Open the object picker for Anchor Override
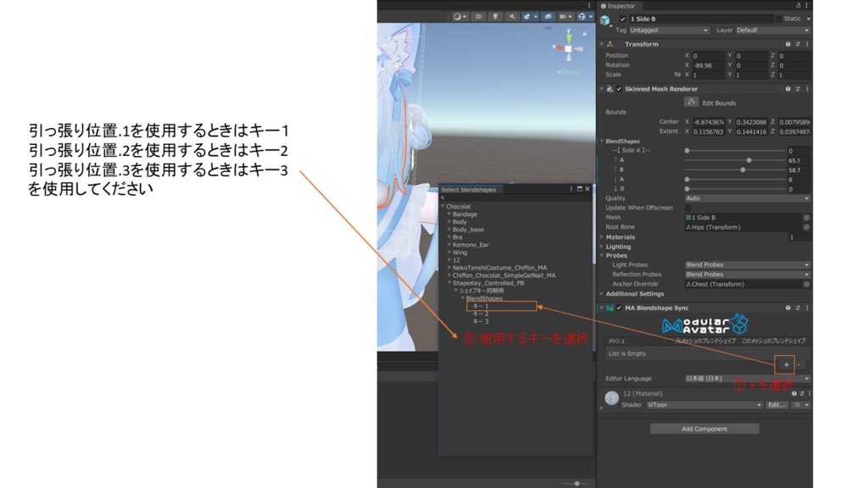 [x=807, y=284]
